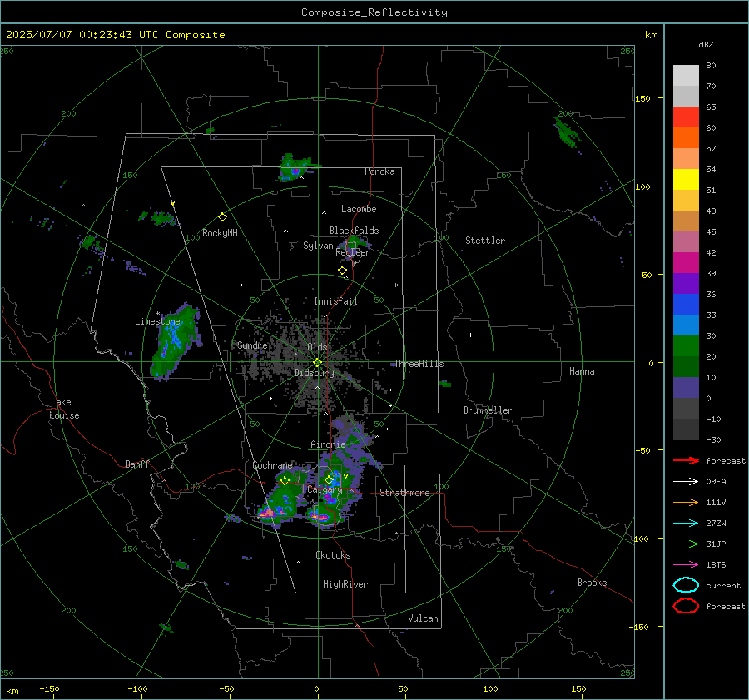Select the RedDeer label

[x=353, y=252]
